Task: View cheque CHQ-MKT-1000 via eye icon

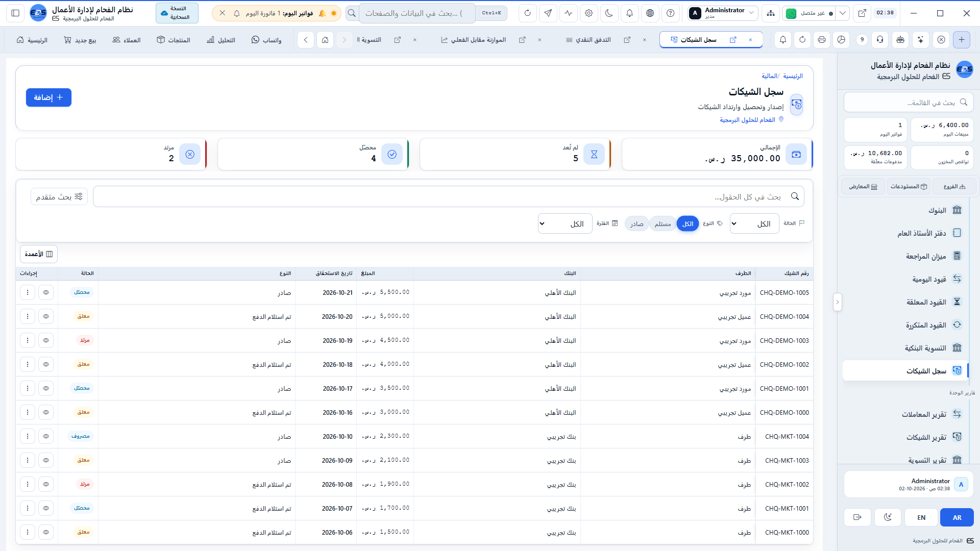Action: click(46, 532)
